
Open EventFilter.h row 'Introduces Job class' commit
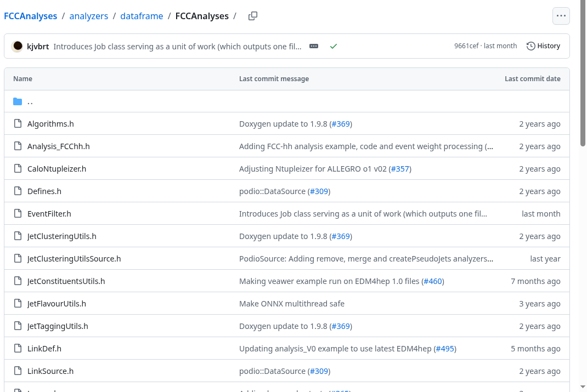[x=363, y=214]
